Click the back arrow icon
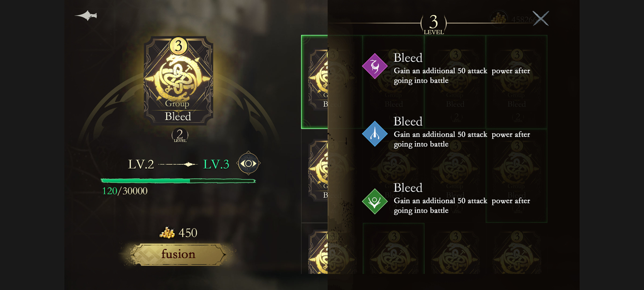This screenshot has width=644, height=290. pos(86,16)
